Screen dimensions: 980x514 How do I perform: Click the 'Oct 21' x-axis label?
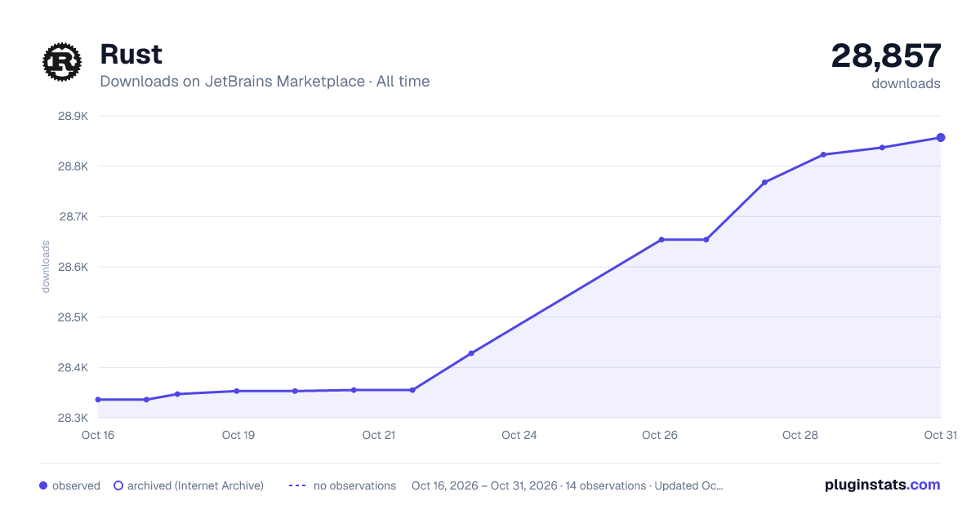(x=379, y=435)
